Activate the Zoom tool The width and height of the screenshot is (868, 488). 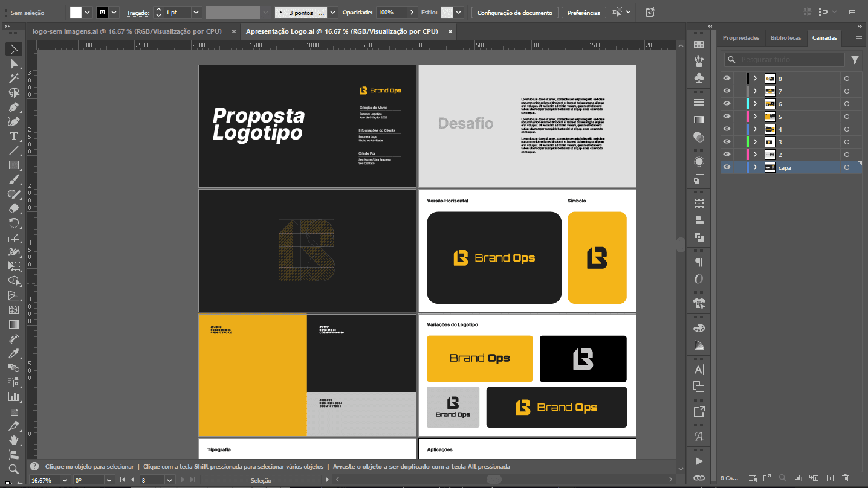pos(15,468)
